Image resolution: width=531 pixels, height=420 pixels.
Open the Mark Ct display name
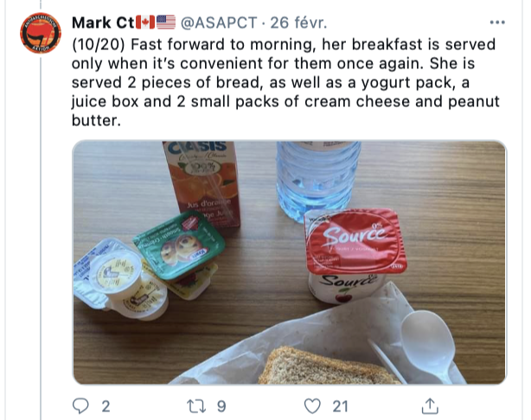pyautogui.click(x=103, y=22)
